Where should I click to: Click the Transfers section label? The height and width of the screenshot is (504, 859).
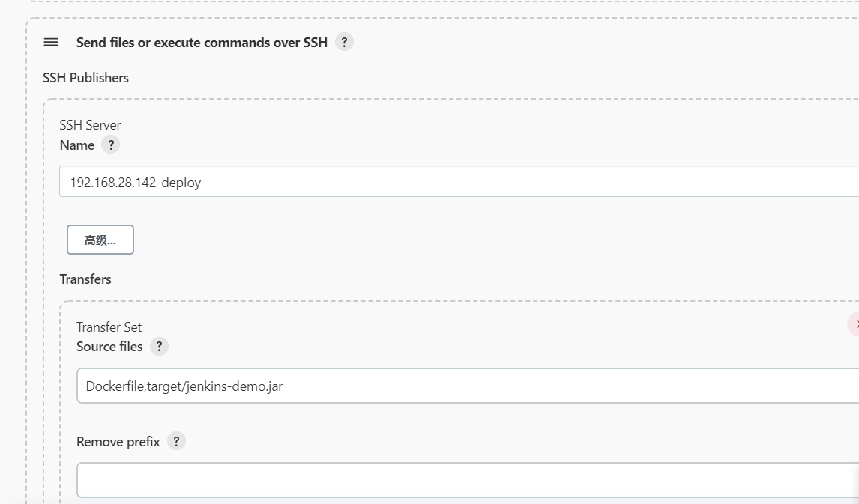(x=85, y=279)
